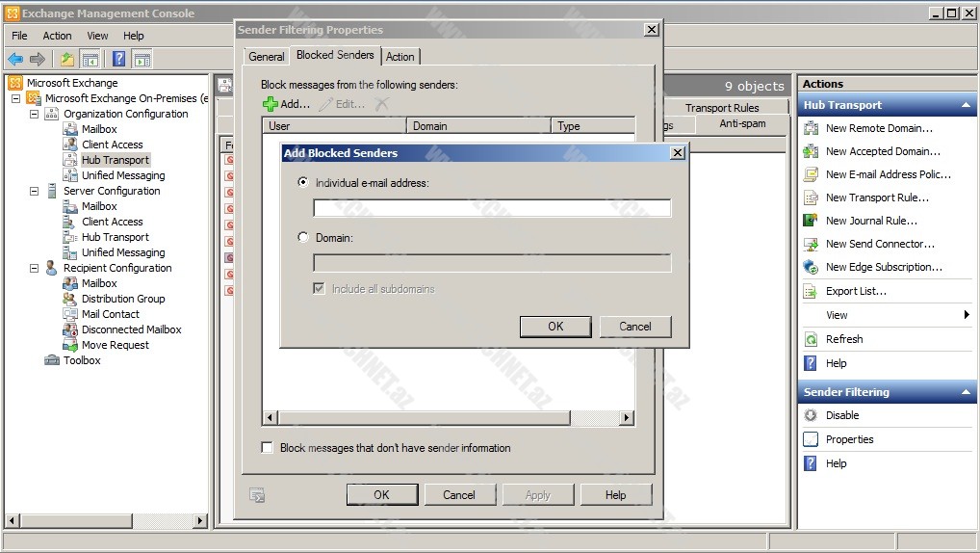Viewport: 980px width, 553px height.
Task: Click the New Remote Domain icon
Action: (810, 128)
